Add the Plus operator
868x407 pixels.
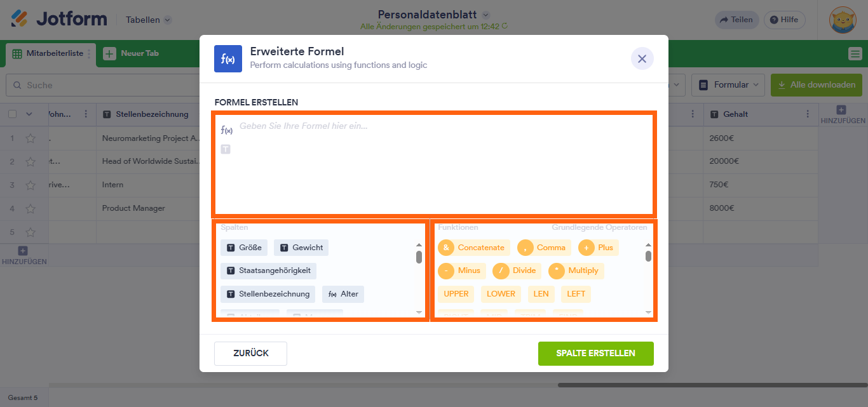[598, 248]
